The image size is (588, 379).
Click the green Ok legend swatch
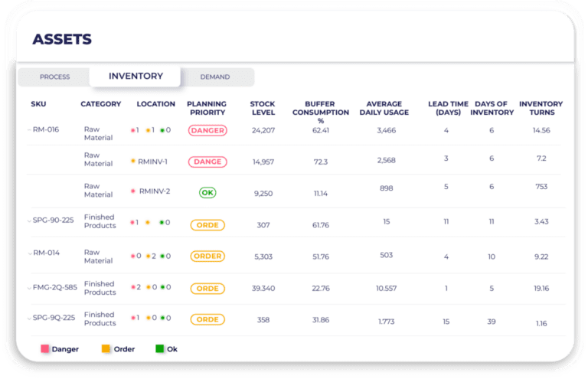[x=159, y=349]
